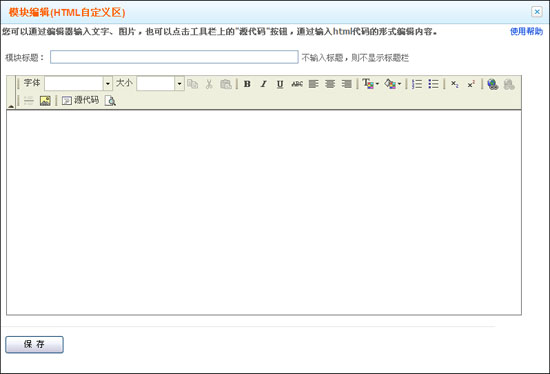Expand text color picker arrow
The image size is (550, 374).
[x=377, y=84]
